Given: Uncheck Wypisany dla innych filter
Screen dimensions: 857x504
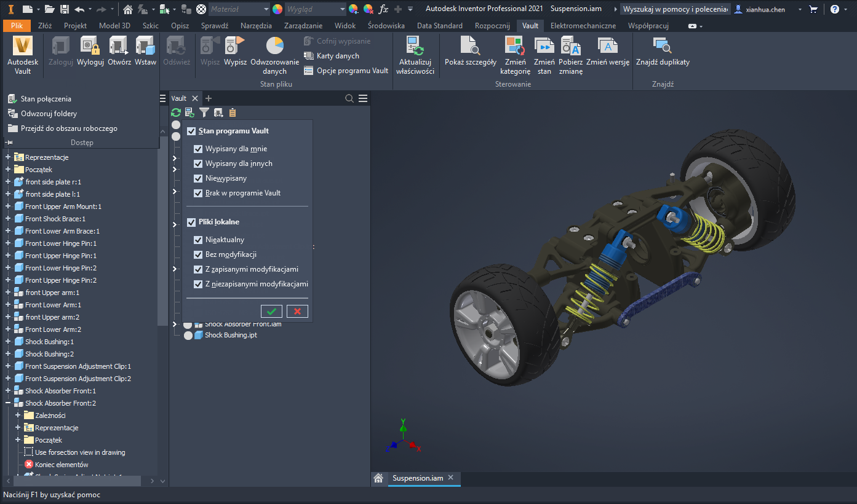Looking at the screenshot, I should [198, 163].
